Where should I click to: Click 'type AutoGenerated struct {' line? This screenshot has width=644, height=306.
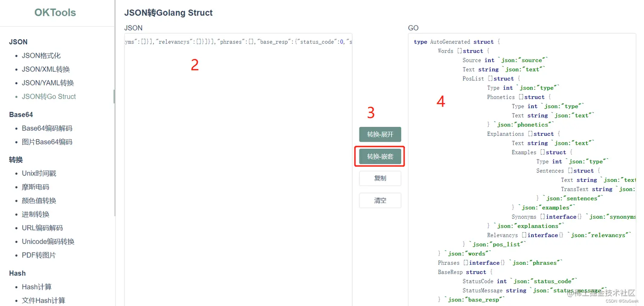[457, 42]
